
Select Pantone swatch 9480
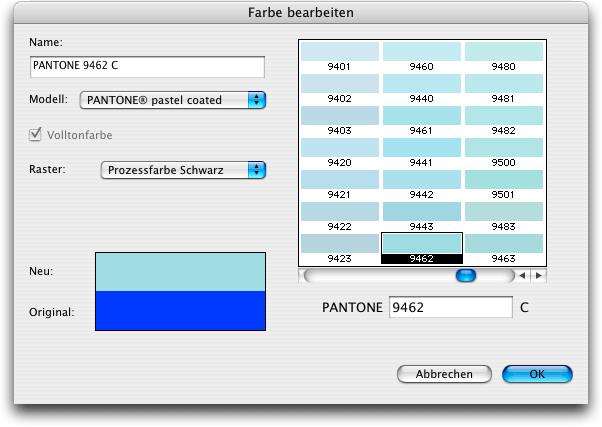pyautogui.click(x=504, y=56)
